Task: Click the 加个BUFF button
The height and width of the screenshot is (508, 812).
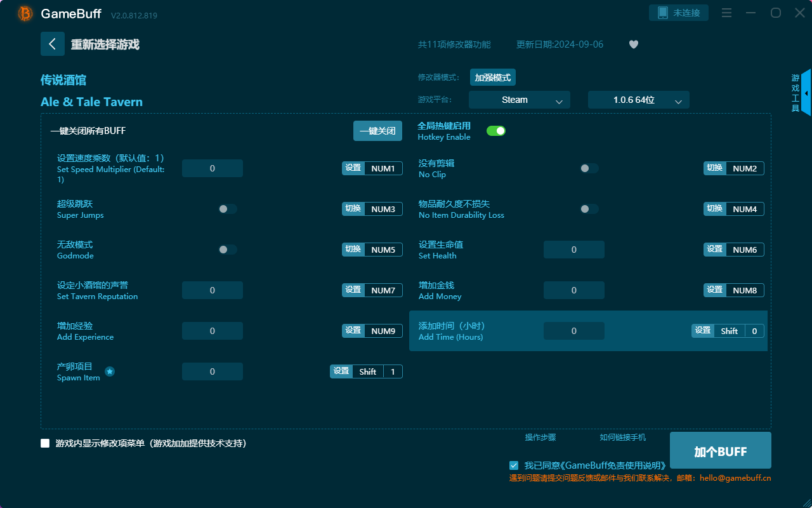Action: (721, 451)
